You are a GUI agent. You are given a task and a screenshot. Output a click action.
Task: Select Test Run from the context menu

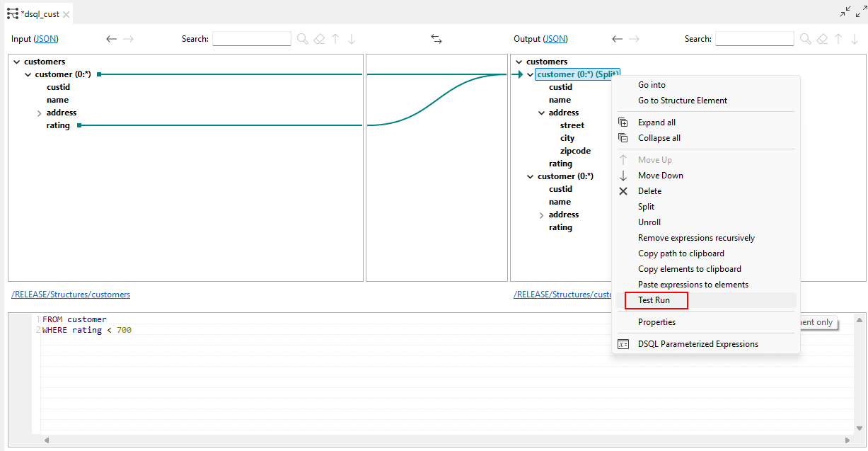pos(656,300)
